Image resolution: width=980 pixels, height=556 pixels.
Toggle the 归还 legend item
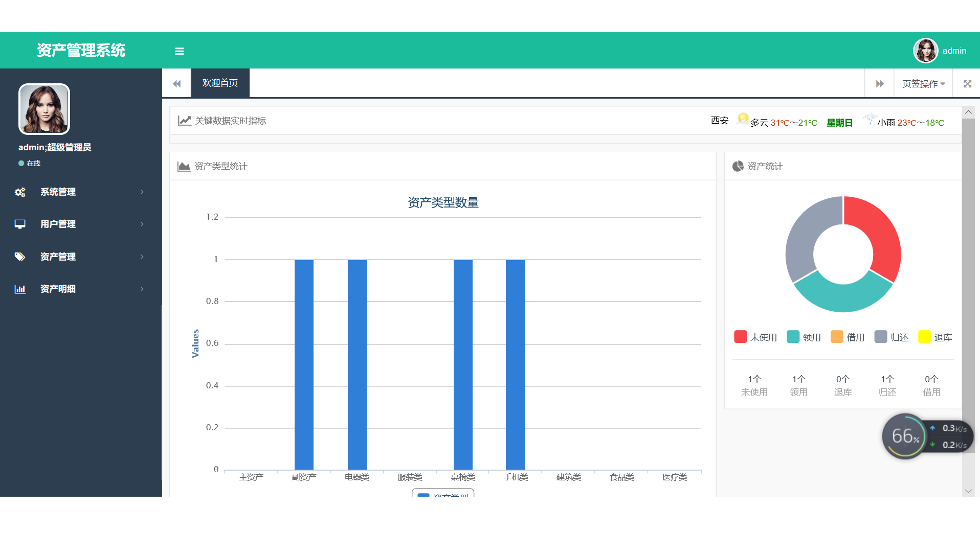[x=892, y=337]
